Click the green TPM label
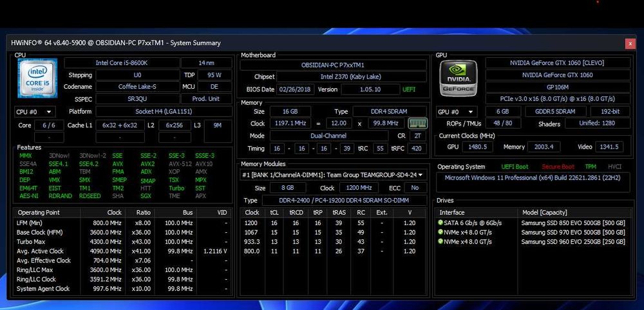644x310 pixels. (x=591, y=167)
